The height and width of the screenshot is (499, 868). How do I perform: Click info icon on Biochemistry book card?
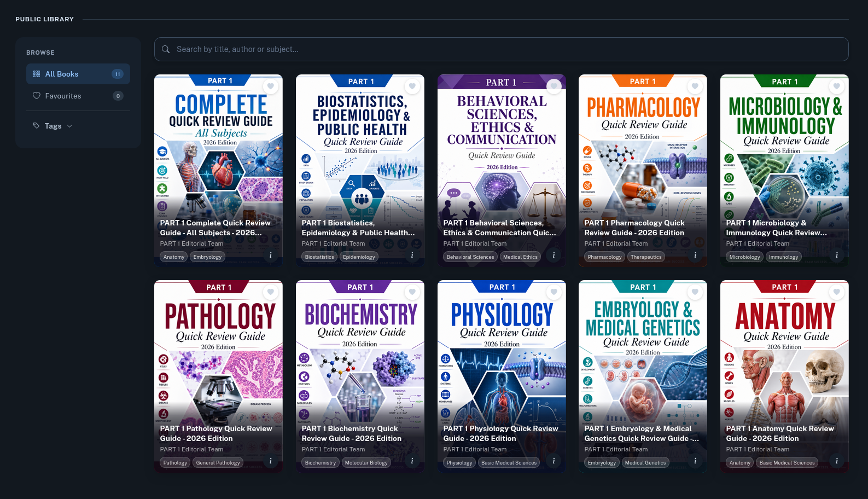(x=412, y=461)
